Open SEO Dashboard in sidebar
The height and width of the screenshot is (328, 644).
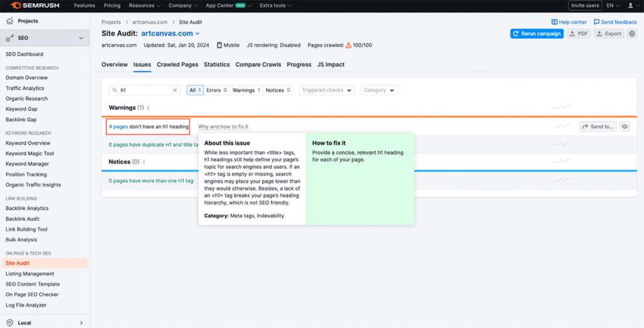25,54
